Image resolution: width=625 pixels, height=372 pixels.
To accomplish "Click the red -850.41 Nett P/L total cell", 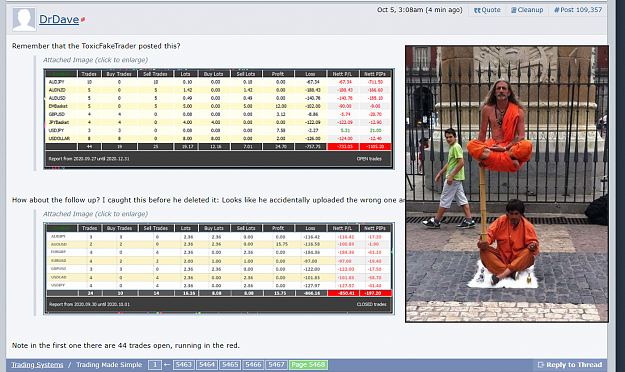I will click(343, 293).
